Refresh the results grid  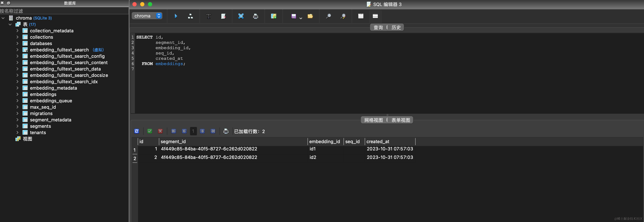[x=136, y=131]
